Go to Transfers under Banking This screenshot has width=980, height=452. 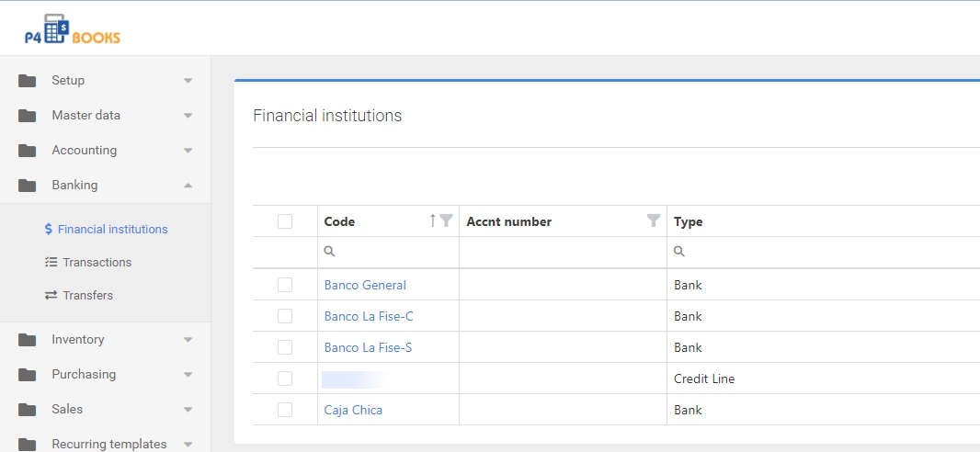[87, 296]
